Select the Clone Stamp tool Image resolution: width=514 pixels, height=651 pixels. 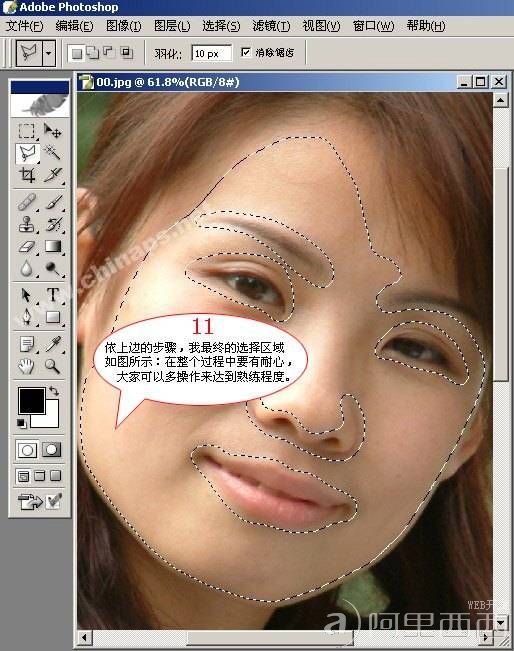click(x=27, y=224)
